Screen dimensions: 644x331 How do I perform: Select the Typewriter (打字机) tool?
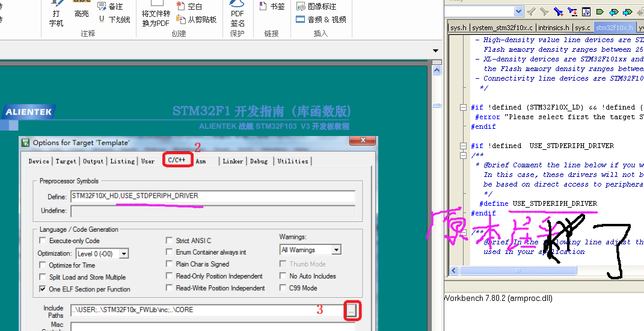(56, 14)
